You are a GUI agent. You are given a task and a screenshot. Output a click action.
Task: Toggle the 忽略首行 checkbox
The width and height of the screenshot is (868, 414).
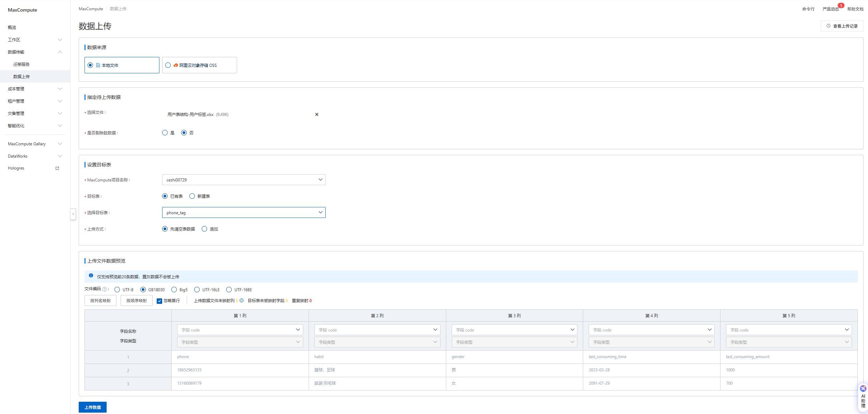point(159,301)
